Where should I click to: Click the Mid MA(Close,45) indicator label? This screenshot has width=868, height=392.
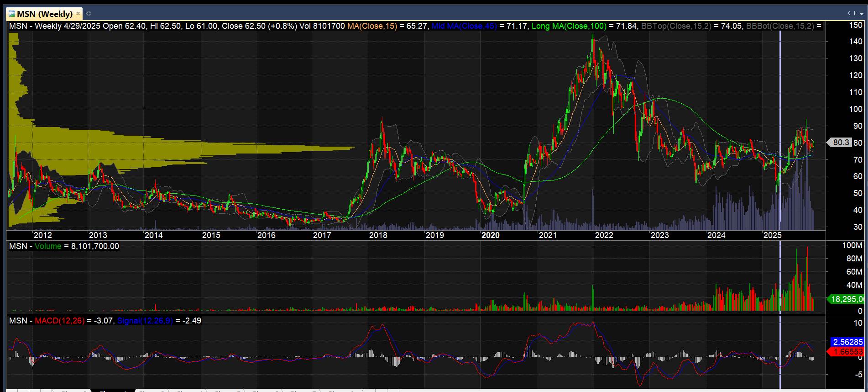(464, 26)
